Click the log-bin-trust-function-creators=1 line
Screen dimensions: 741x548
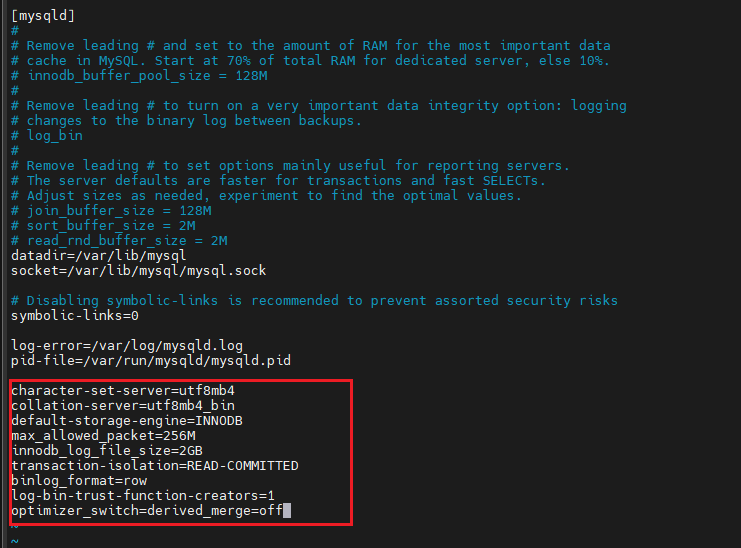(143, 496)
